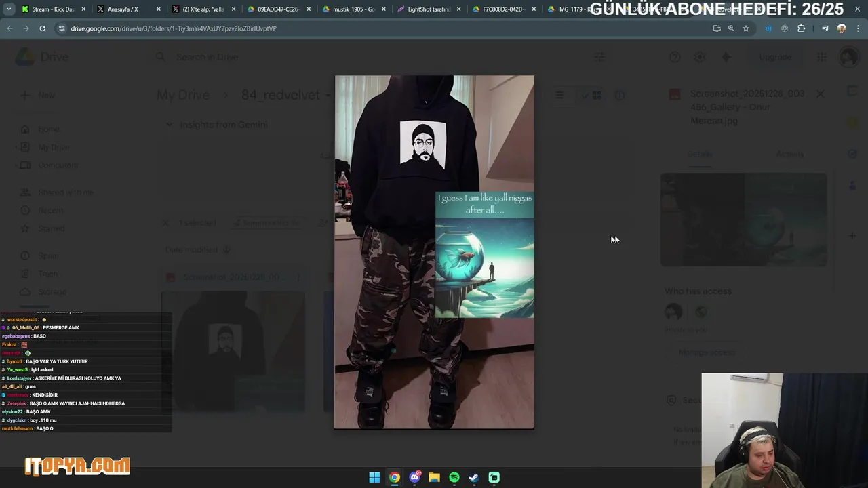Click My Drive breadcrumb

[183, 95]
